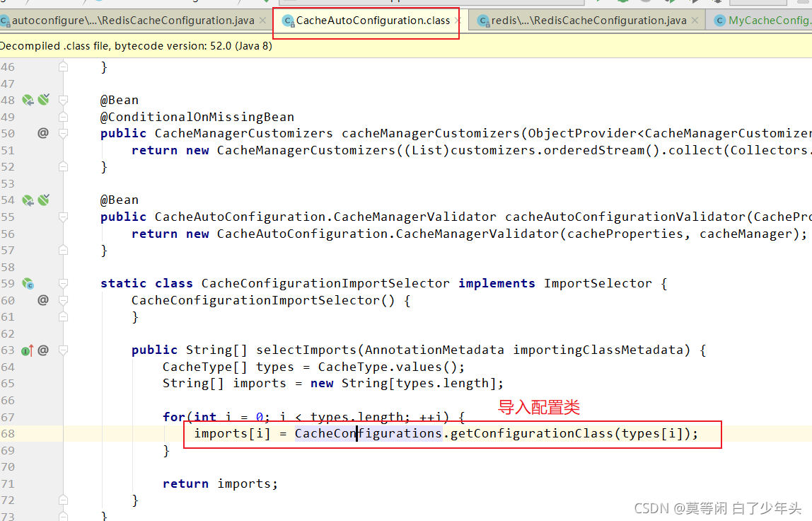Click the 'static' keyword on line 59
The width and height of the screenshot is (812, 521).
click(123, 284)
